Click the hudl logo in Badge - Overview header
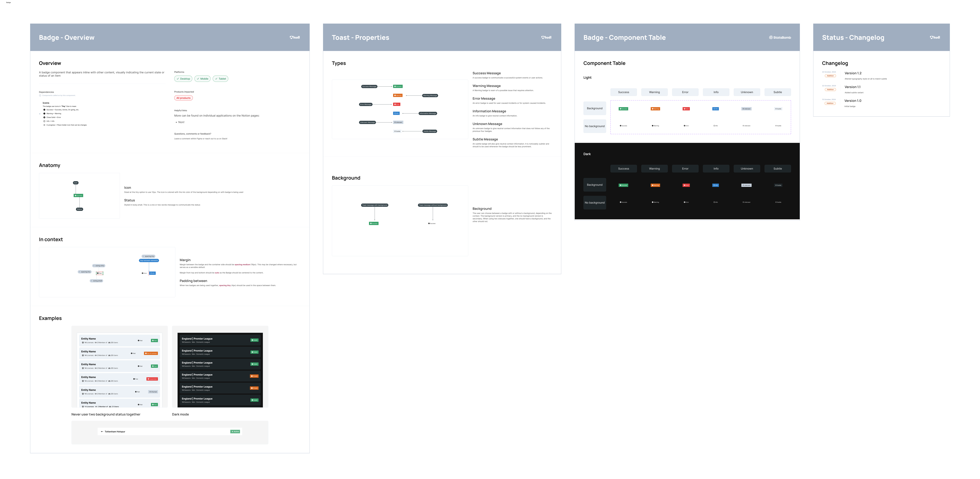 [295, 37]
